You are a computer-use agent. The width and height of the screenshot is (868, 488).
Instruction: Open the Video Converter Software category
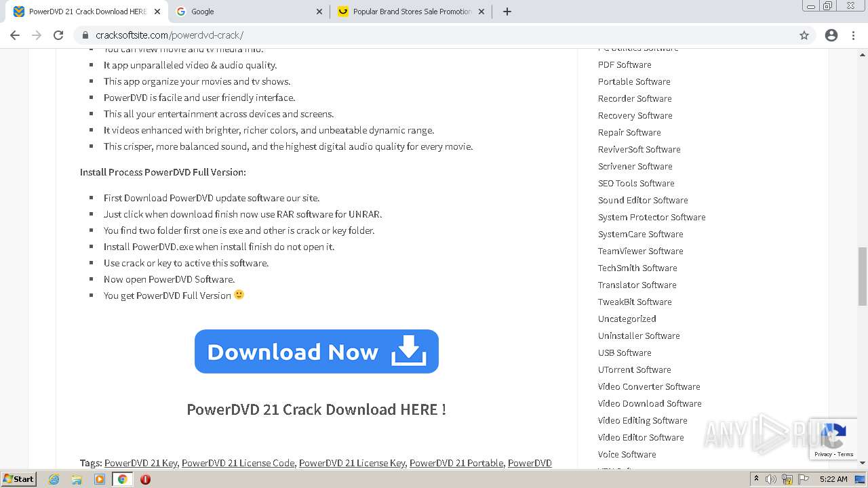[649, 386]
